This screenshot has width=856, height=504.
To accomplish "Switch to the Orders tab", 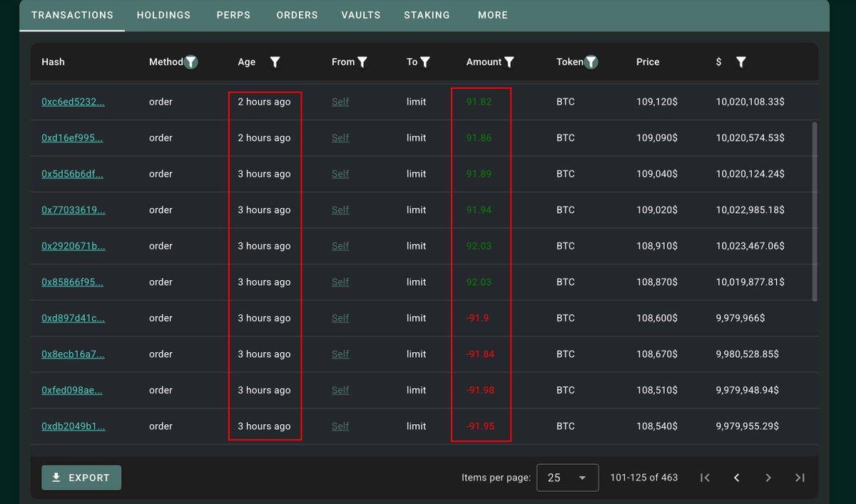I will click(297, 15).
